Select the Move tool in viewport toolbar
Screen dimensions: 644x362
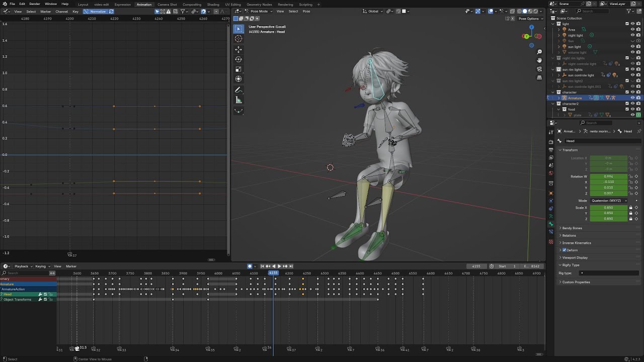tap(238, 49)
